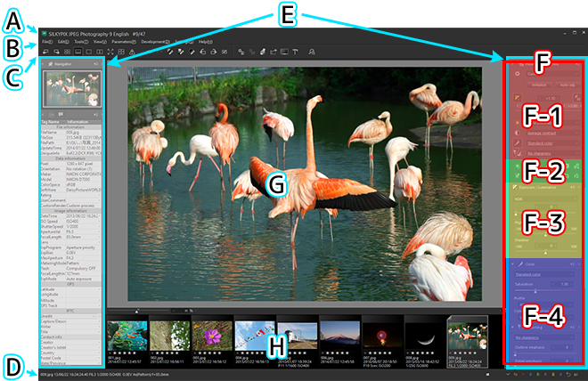Go to previous image with left arrow icon
588x381 pixels.
45,52
